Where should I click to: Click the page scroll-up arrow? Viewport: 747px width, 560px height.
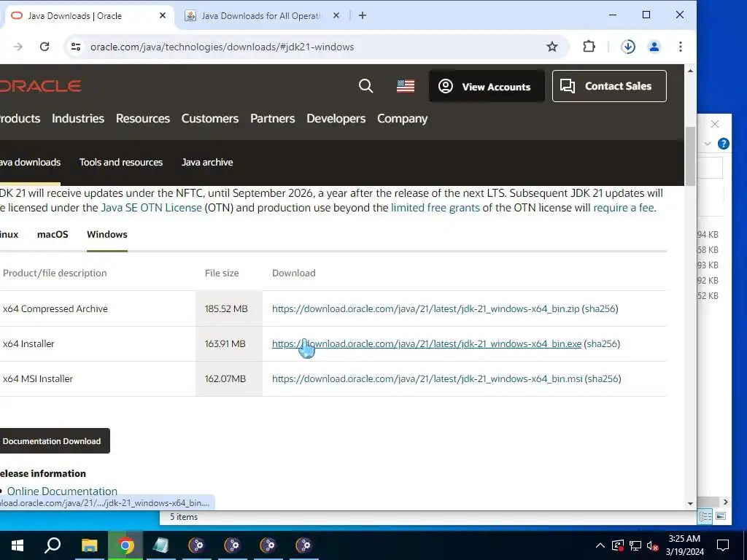pos(690,71)
